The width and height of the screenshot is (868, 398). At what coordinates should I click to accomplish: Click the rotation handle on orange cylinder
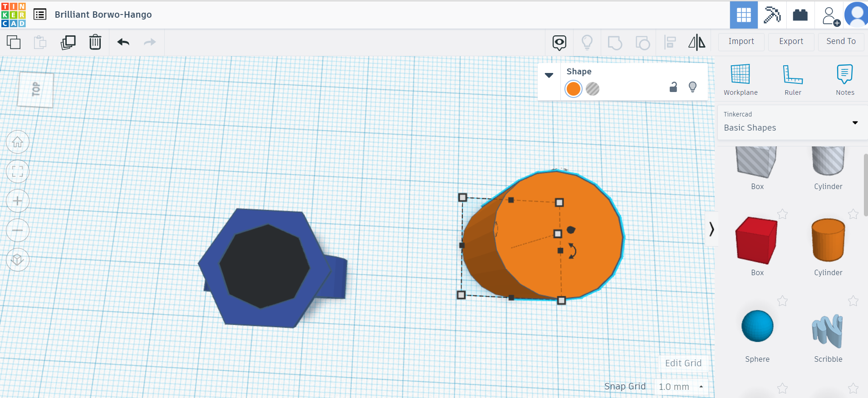tap(572, 251)
